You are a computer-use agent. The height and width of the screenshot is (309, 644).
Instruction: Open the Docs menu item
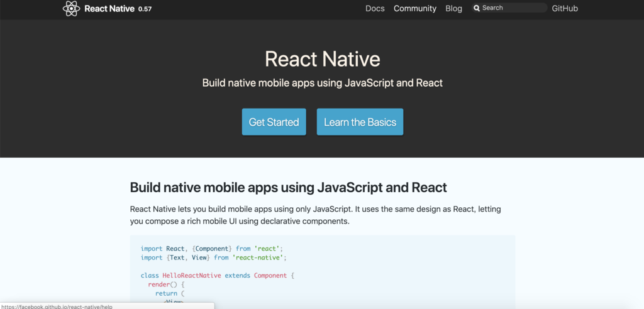coord(375,8)
